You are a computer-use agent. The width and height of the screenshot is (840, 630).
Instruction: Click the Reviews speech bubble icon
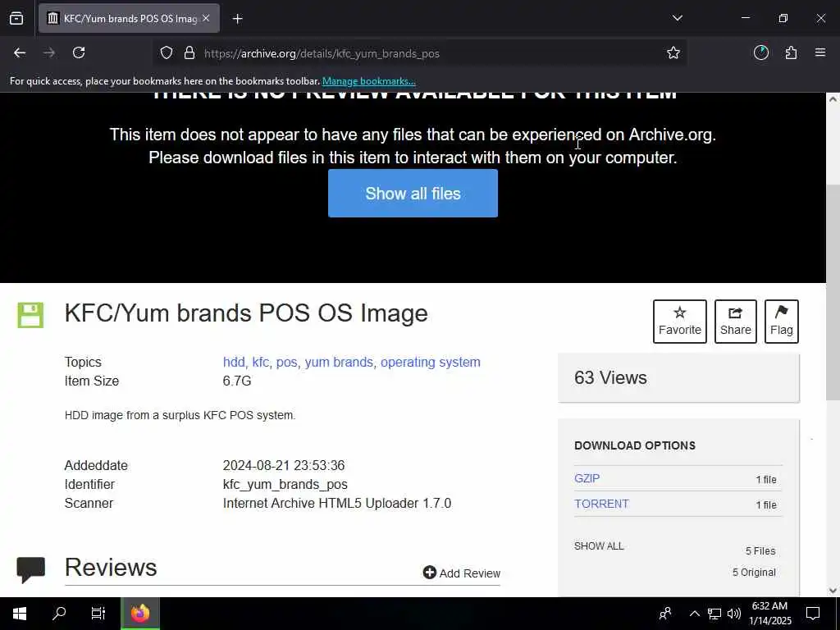point(30,569)
